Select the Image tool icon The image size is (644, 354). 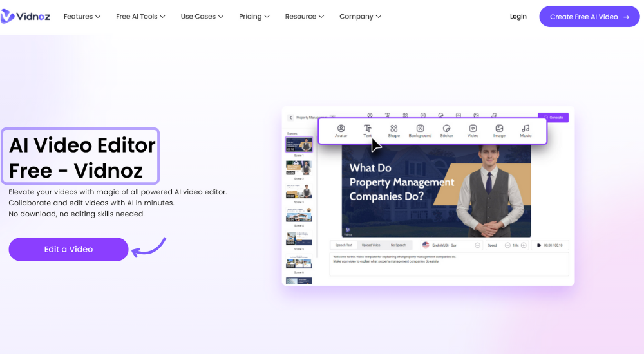(x=499, y=129)
